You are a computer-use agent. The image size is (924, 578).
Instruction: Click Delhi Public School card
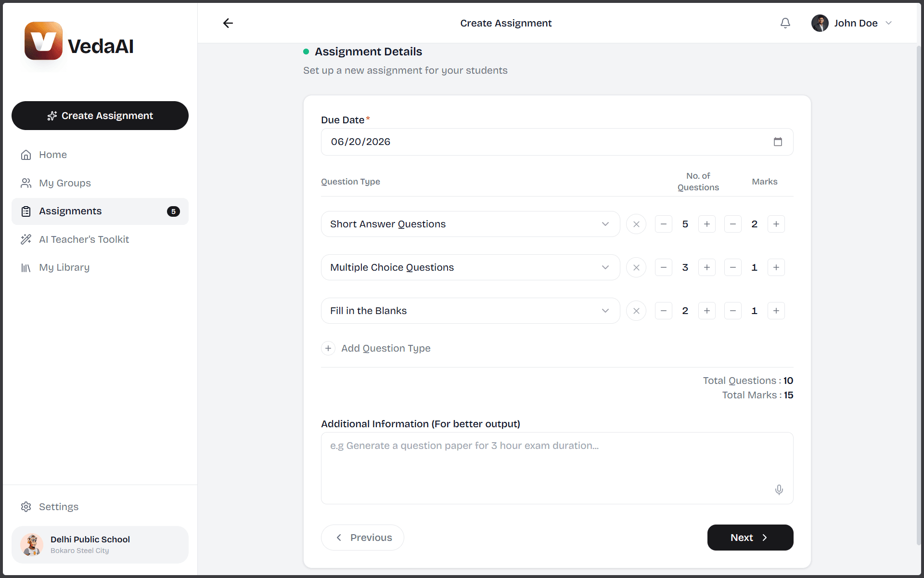point(100,545)
